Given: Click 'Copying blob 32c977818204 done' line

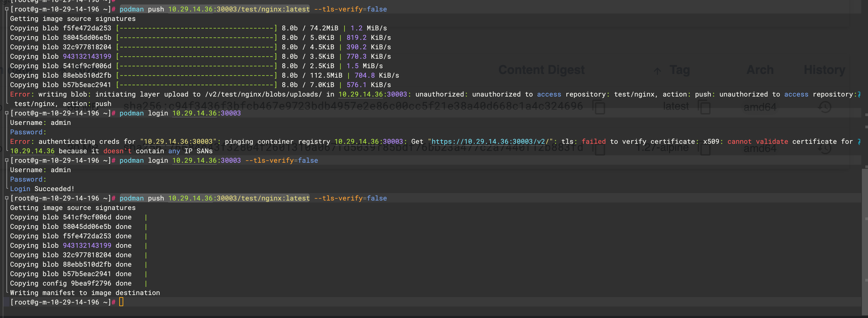Looking at the screenshot, I should tap(71, 255).
